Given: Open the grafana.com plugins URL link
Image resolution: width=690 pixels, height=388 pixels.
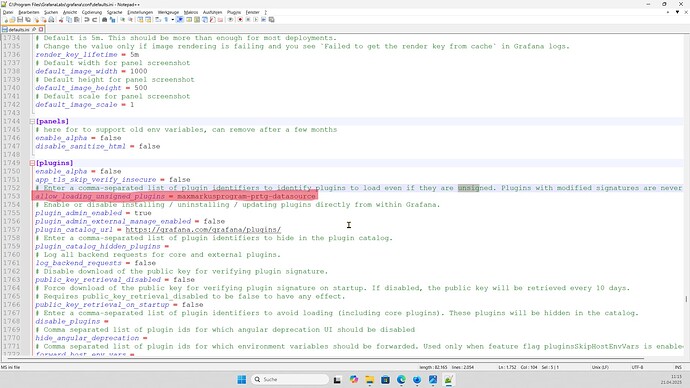Looking at the screenshot, I should tap(203, 230).
